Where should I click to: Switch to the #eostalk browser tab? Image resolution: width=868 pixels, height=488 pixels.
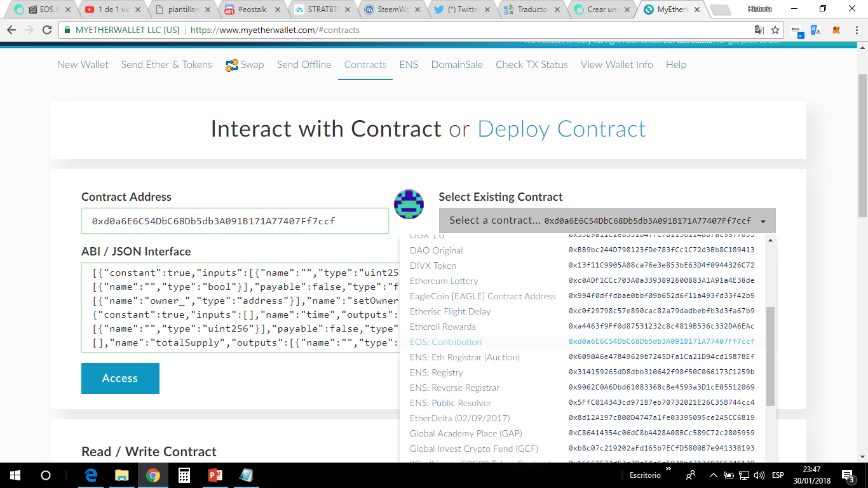(252, 10)
